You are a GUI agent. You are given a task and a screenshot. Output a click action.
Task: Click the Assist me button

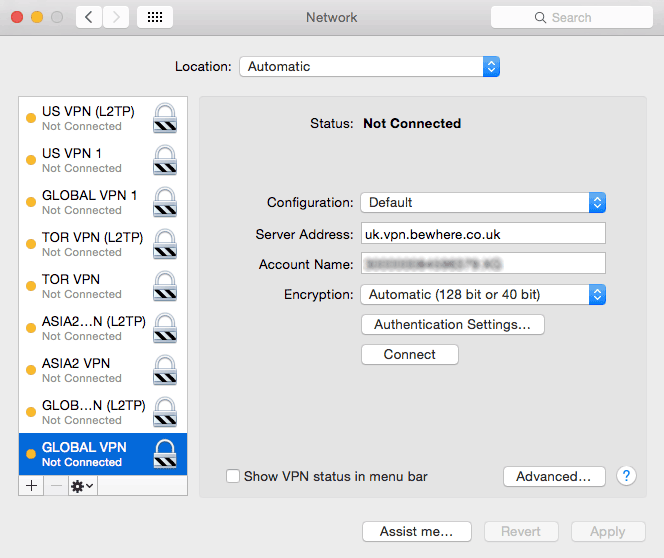pyautogui.click(x=417, y=531)
